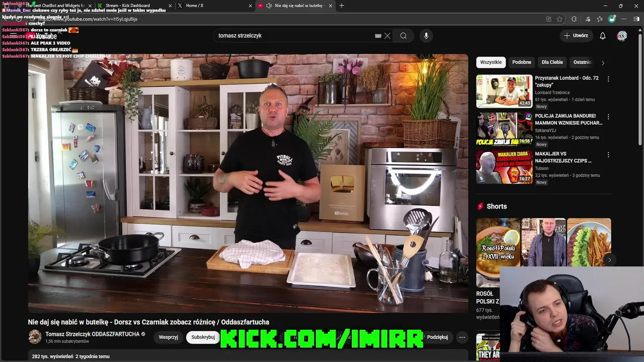Click the browser profile icon with coffee cup
644x362 pixels.
coord(612,19)
